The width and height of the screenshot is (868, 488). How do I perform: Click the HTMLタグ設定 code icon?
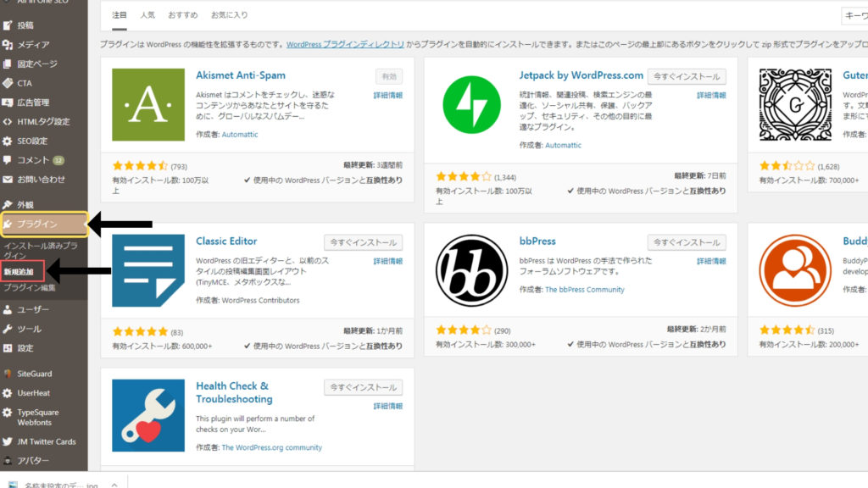7,122
